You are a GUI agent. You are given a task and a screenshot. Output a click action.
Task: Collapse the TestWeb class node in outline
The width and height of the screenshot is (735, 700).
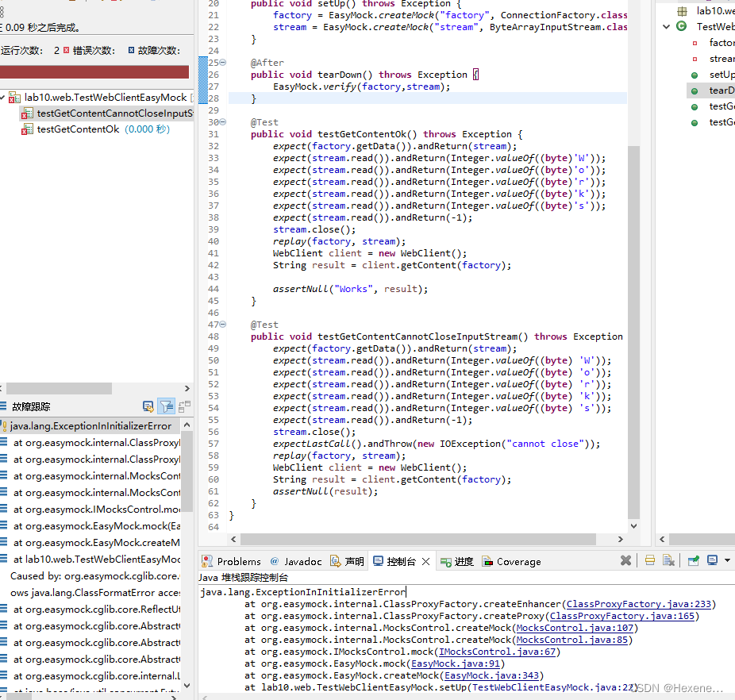tap(666, 26)
